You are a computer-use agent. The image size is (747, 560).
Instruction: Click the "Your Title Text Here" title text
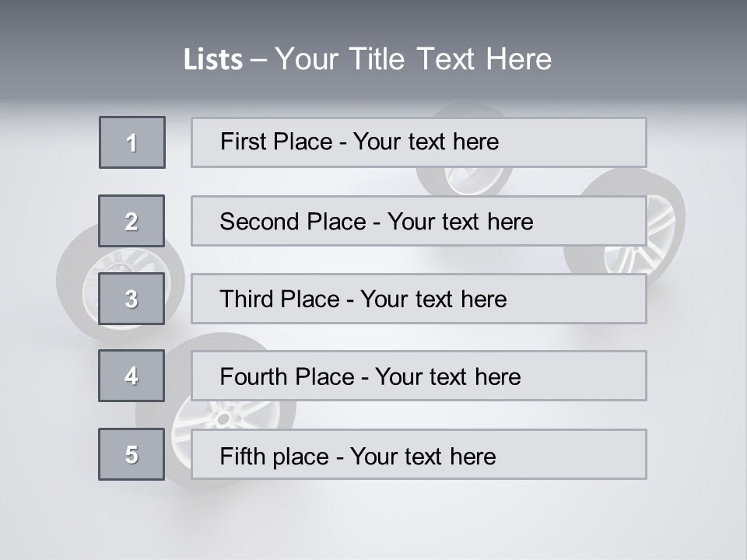pyautogui.click(x=413, y=59)
